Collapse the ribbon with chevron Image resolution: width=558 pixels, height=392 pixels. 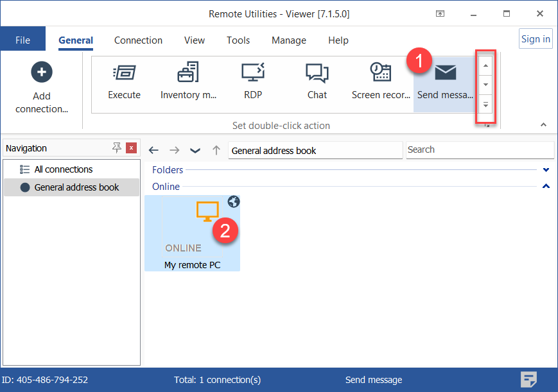(543, 124)
